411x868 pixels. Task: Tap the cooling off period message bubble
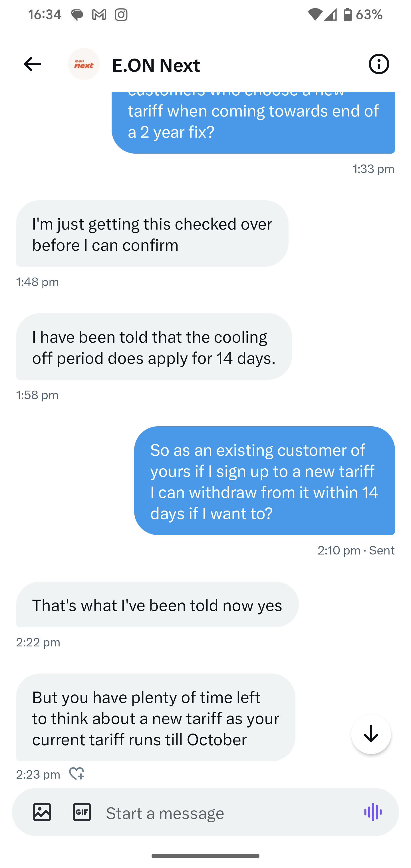pos(154,347)
